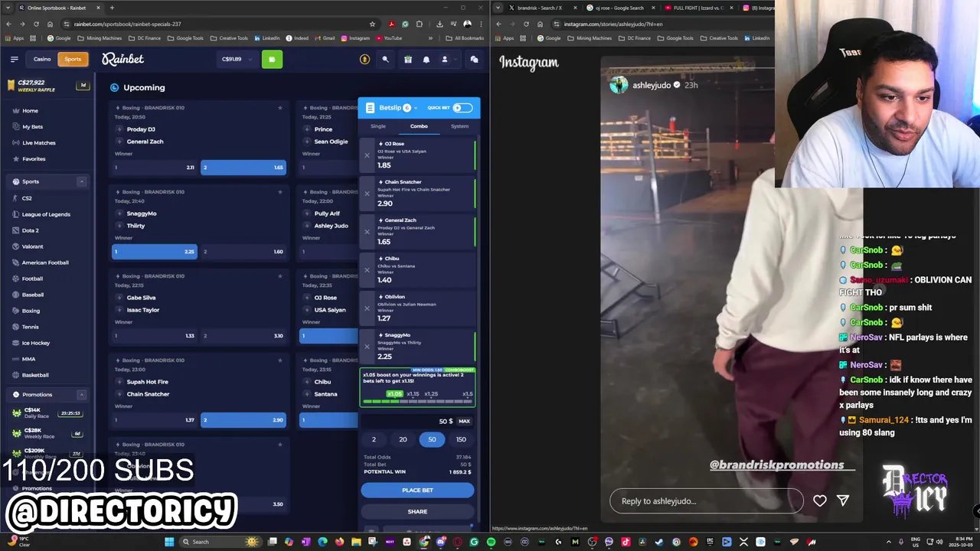This screenshot has height=551, width=980.
Task: Open the gift rewards icon
Action: [408, 59]
